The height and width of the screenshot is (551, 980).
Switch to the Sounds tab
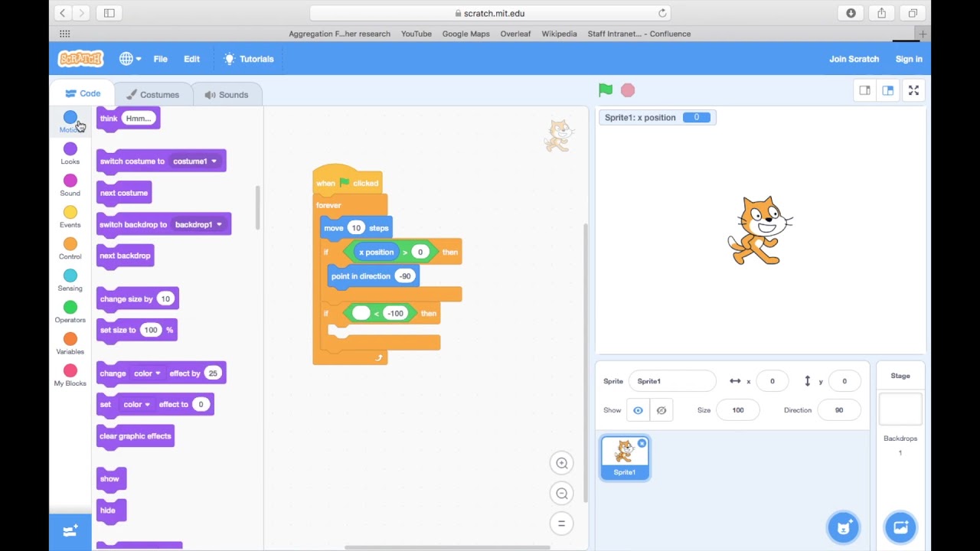(x=226, y=94)
